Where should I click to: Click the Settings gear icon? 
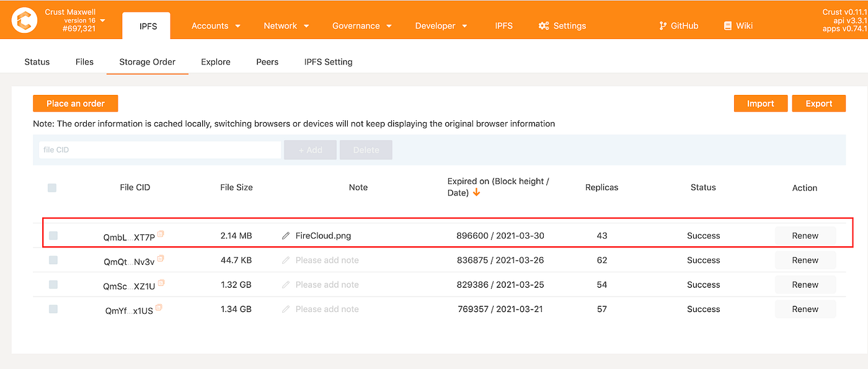[544, 25]
